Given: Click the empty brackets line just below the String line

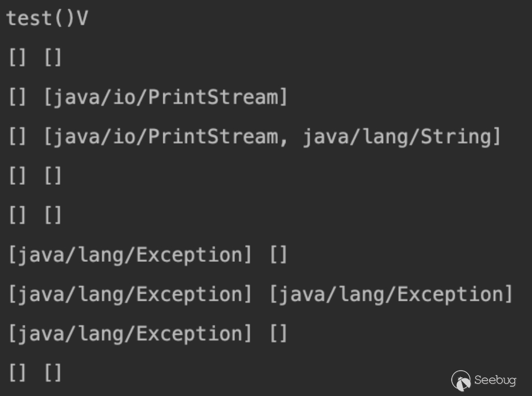Looking at the screenshot, I should coord(35,176).
